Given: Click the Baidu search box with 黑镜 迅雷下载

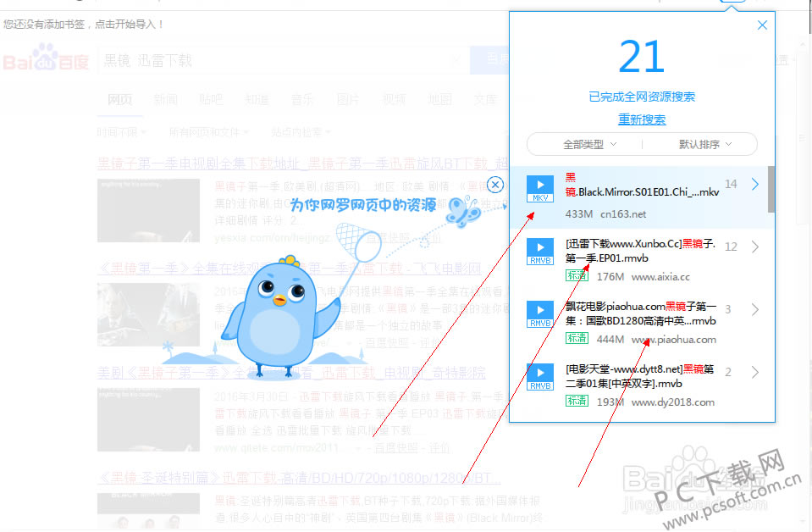Looking at the screenshot, I should point(283,61).
